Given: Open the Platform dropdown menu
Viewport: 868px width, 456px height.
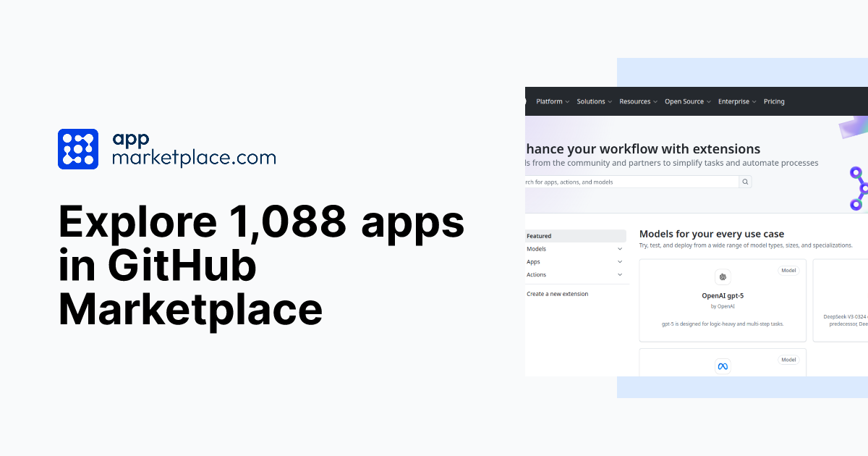Looking at the screenshot, I should 552,101.
